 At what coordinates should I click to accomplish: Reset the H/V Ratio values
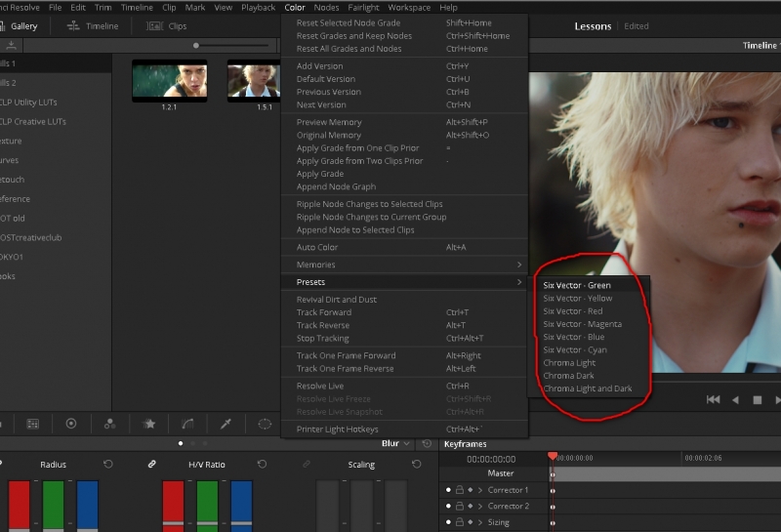tap(262, 465)
